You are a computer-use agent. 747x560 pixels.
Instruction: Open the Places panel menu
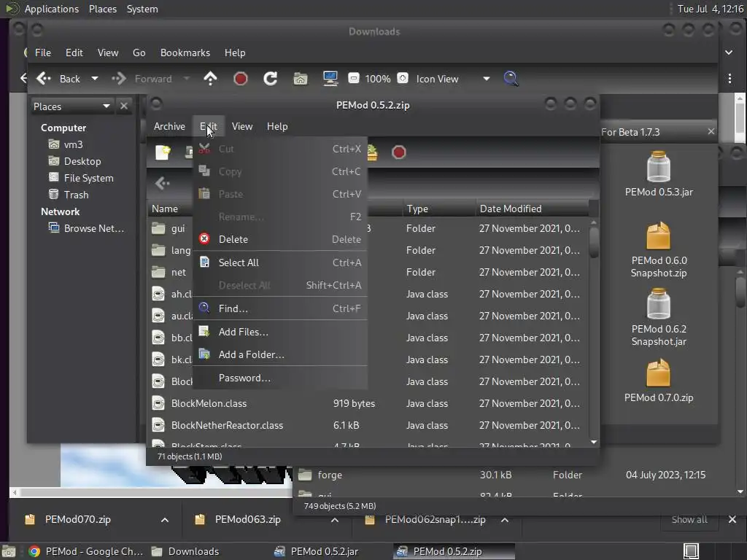pos(102,9)
